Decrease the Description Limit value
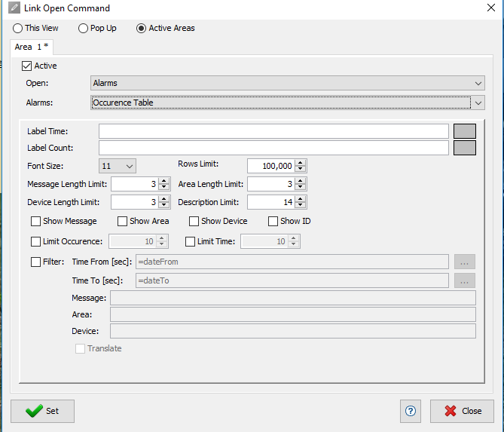Screen dimensions: 504x432 point(300,205)
